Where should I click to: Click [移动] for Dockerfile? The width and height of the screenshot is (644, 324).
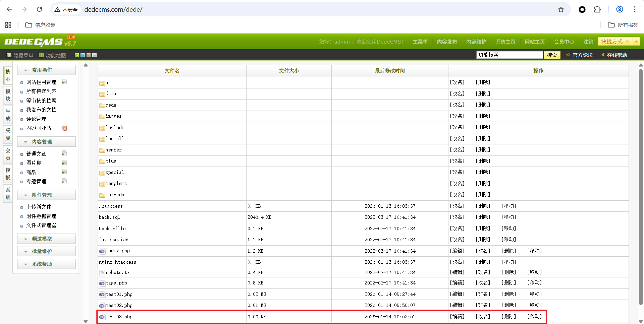pyautogui.click(x=509, y=228)
